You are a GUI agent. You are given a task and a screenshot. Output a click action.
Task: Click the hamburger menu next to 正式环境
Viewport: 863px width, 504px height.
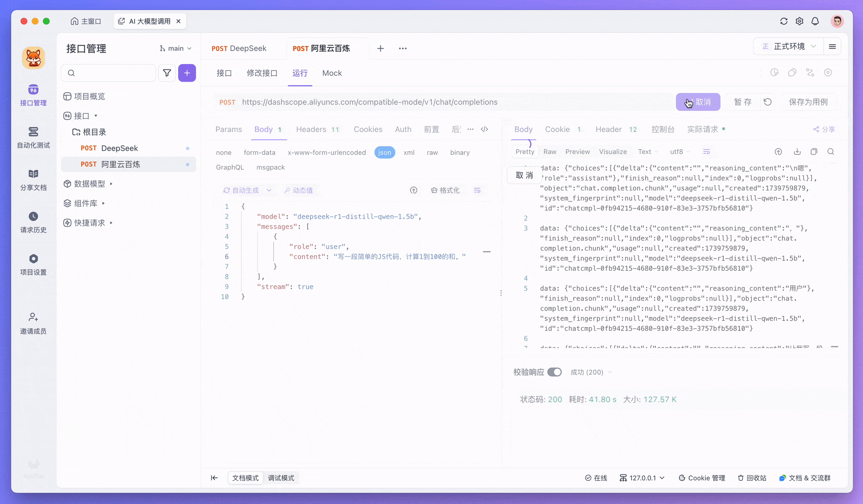click(832, 46)
